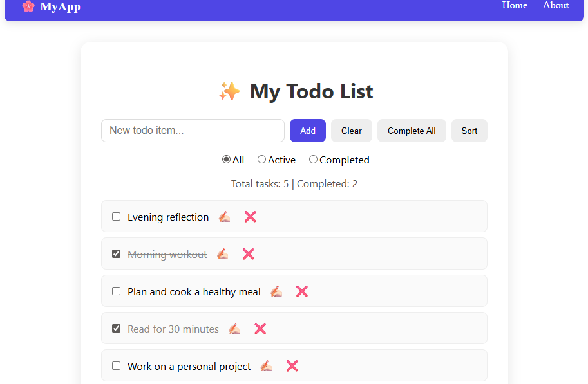This screenshot has height=384, width=588.
Task: Delete Work on a personal project
Action: click(292, 366)
